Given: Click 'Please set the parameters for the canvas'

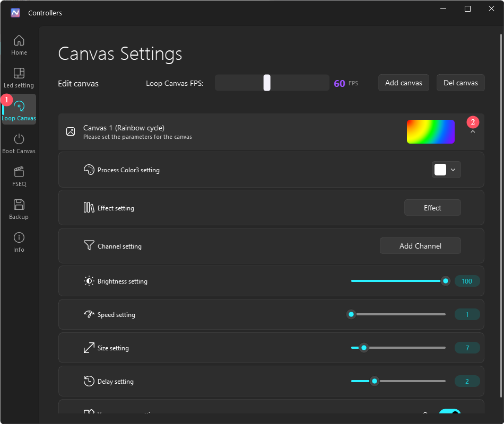Looking at the screenshot, I should (137, 137).
